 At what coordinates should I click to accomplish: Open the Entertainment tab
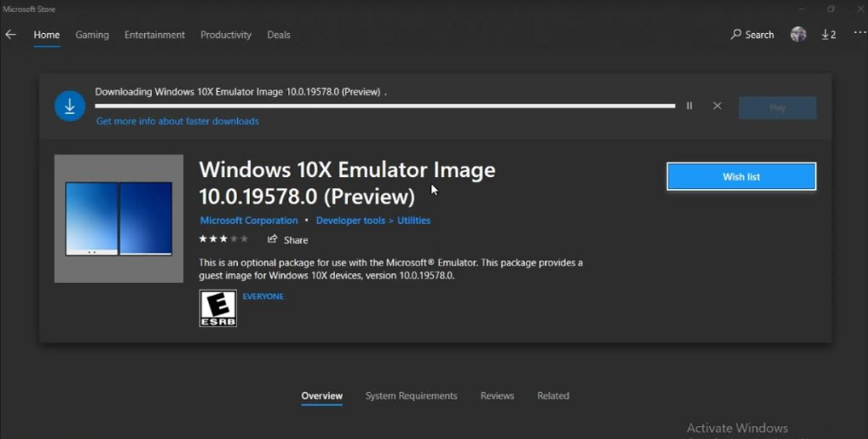pyautogui.click(x=155, y=35)
